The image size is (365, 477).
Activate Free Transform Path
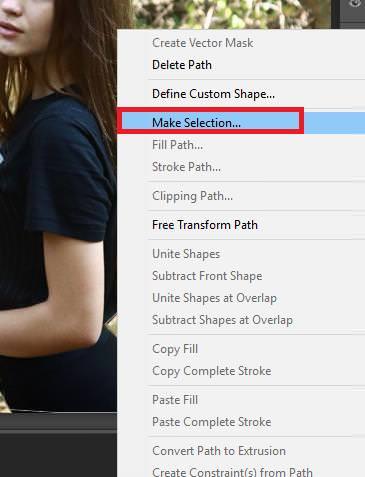tap(205, 225)
